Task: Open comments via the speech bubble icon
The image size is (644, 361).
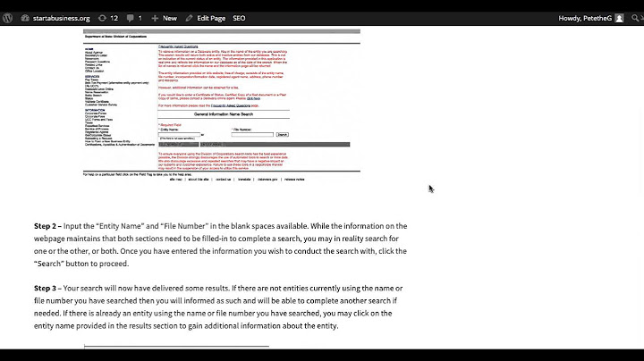Action: tap(131, 18)
